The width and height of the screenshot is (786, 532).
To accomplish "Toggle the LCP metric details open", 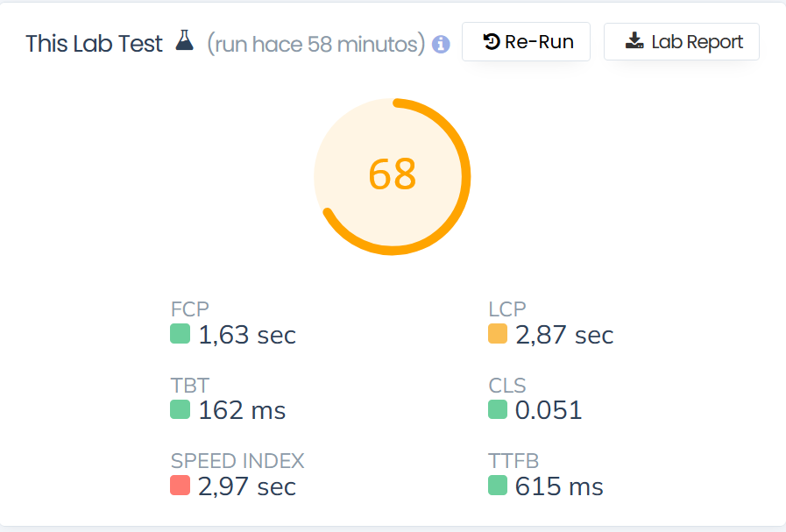I will pyautogui.click(x=506, y=309).
